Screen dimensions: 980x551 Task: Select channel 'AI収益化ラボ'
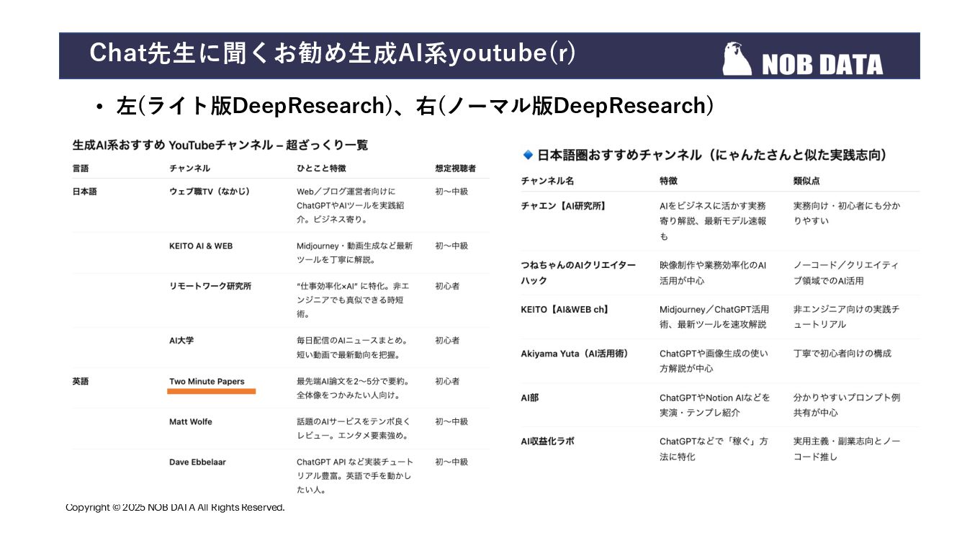pos(547,441)
